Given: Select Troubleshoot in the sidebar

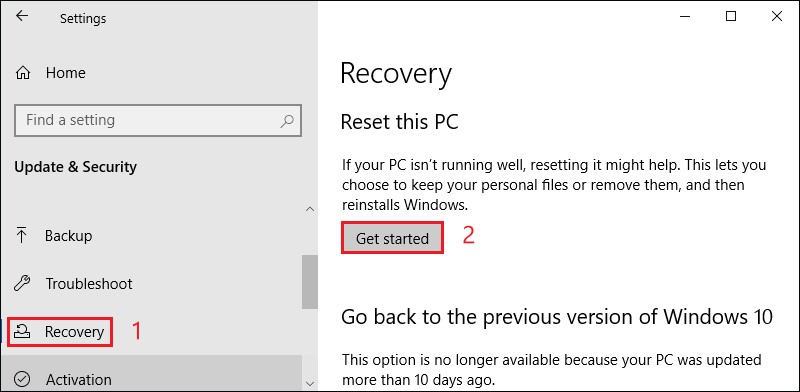Looking at the screenshot, I should tap(89, 284).
